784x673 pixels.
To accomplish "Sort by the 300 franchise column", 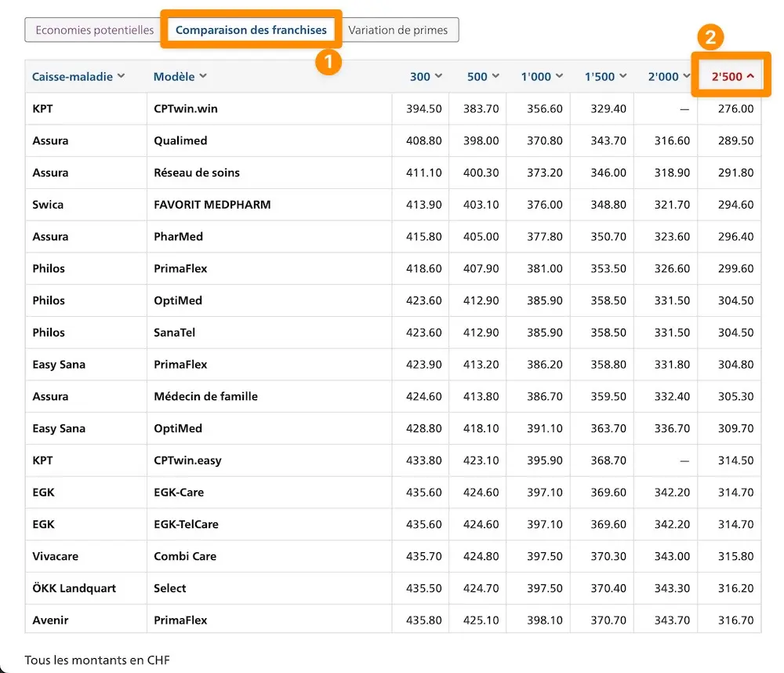I will [x=426, y=77].
